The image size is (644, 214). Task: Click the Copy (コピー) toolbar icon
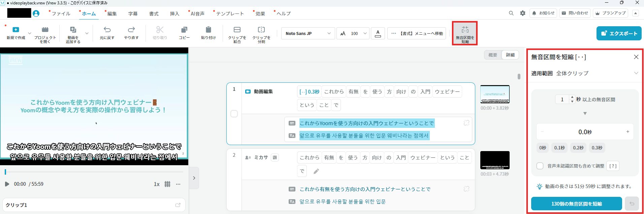point(184,30)
